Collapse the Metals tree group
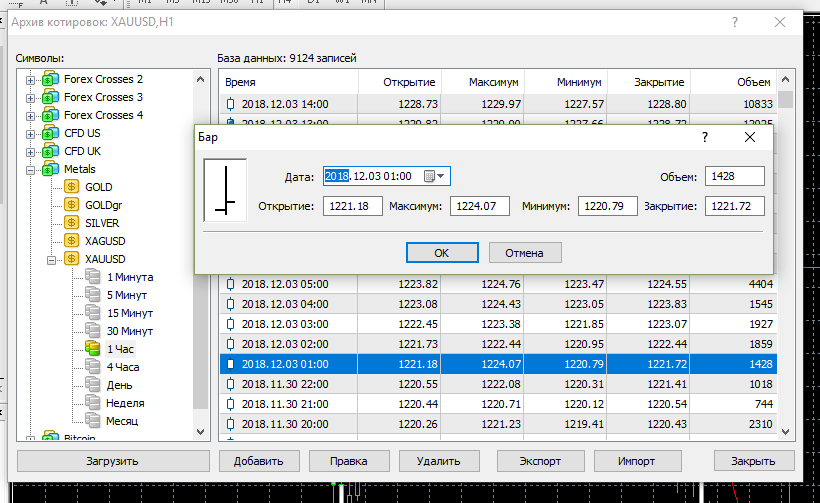The image size is (820, 503). coord(31,169)
